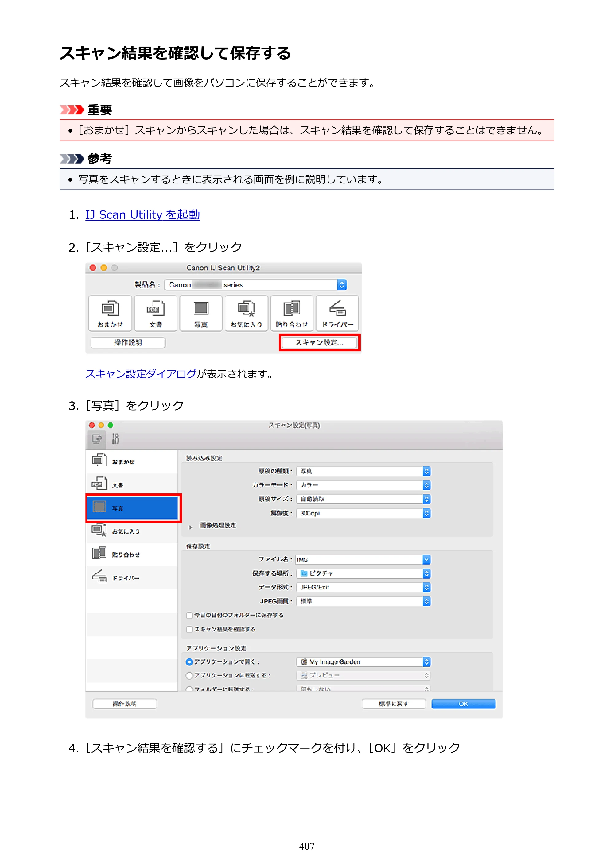Open the JPEG画質 標準 dropdown

(x=363, y=601)
